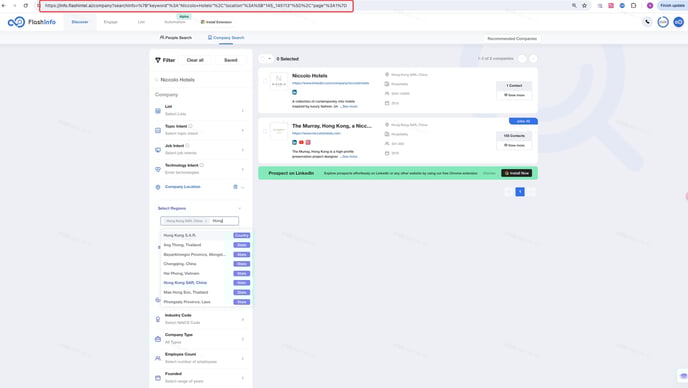Image resolution: width=688 pixels, height=388 pixels.
Task: Remove the Hong Kong SAR, China tag
Action: [x=206, y=221]
